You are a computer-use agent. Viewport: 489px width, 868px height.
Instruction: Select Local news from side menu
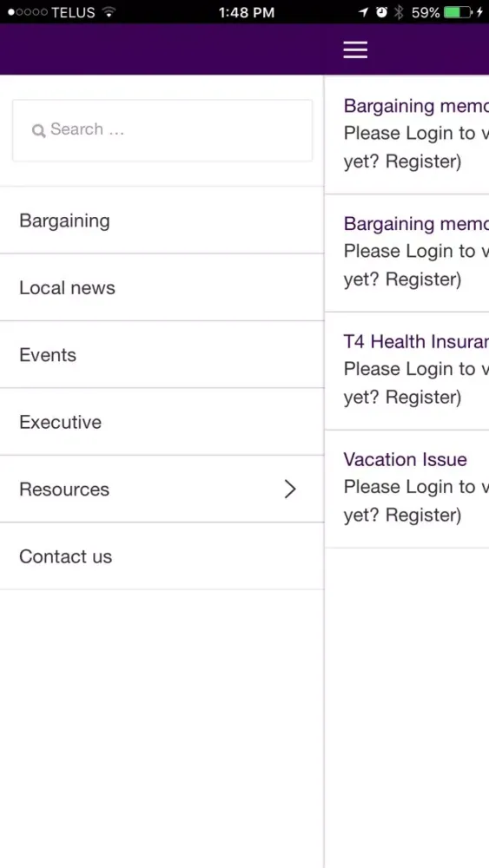click(x=162, y=287)
